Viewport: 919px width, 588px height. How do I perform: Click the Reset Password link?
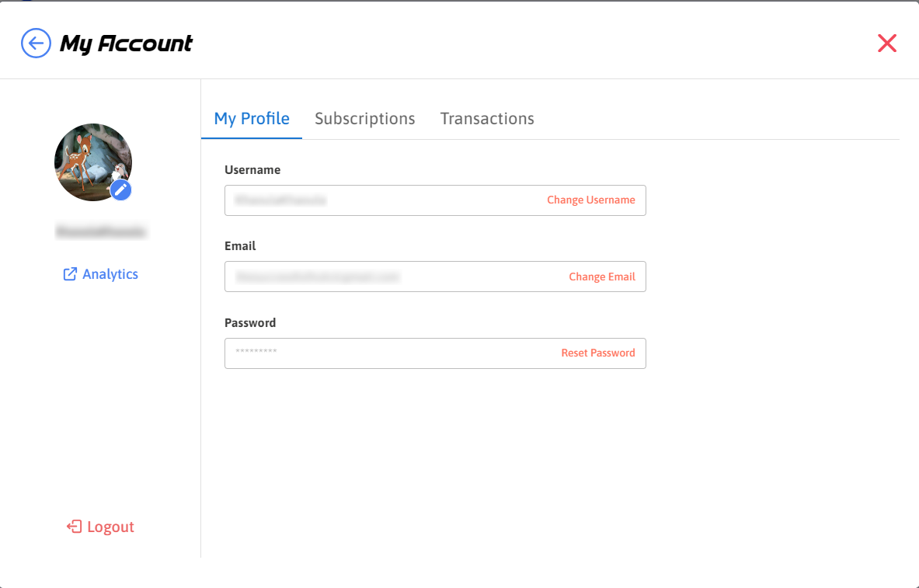pyautogui.click(x=598, y=353)
